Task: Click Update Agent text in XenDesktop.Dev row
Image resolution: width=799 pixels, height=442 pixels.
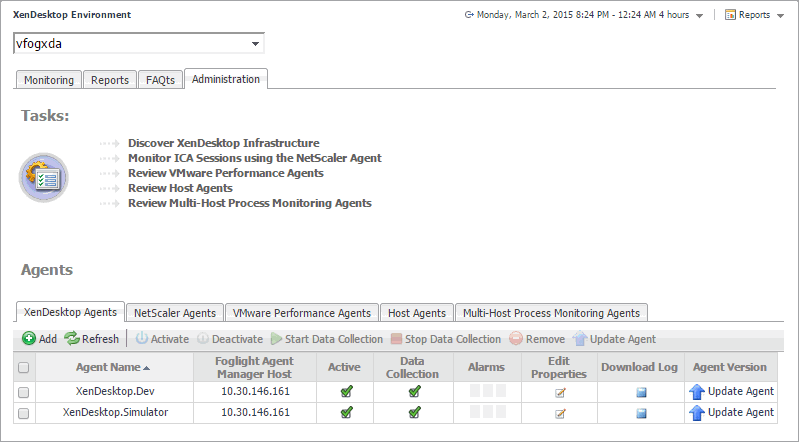Action: point(741,392)
